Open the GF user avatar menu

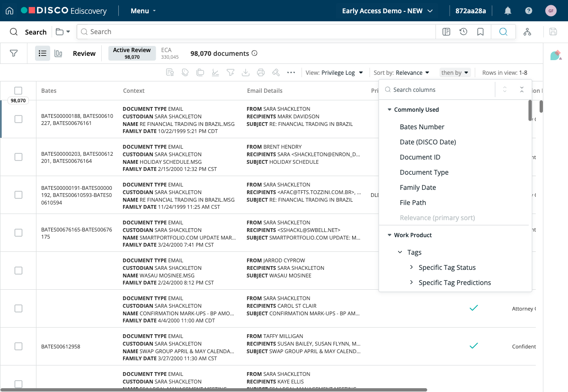(x=550, y=10)
